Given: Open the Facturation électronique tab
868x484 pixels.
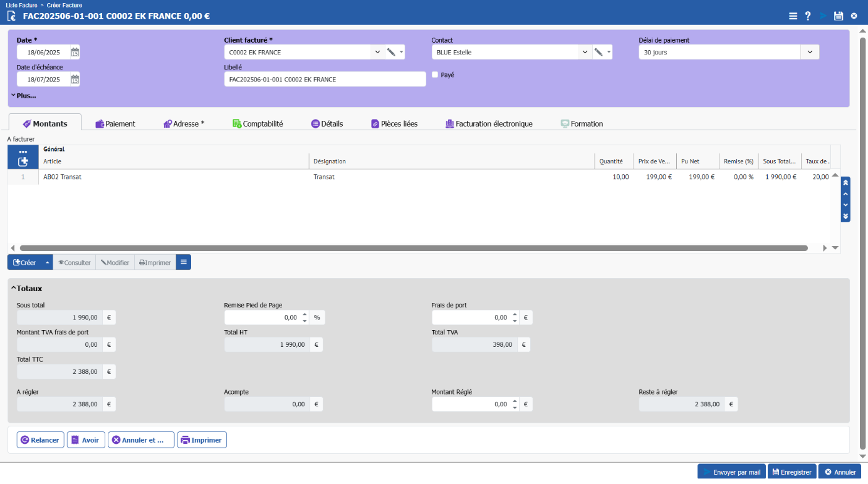Looking at the screenshot, I should click(x=489, y=124).
